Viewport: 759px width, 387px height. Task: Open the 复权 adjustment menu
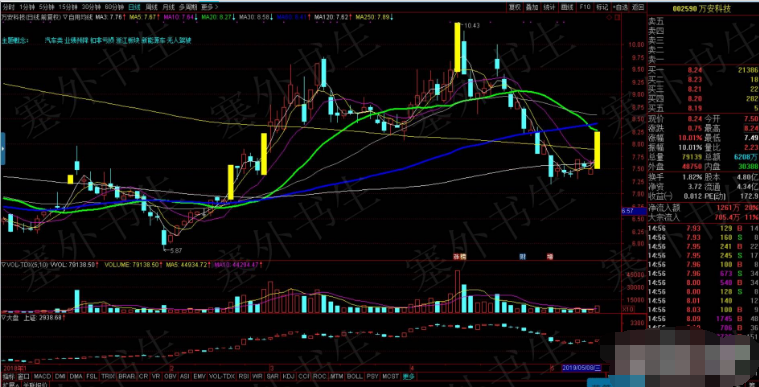pyautogui.click(x=515, y=7)
